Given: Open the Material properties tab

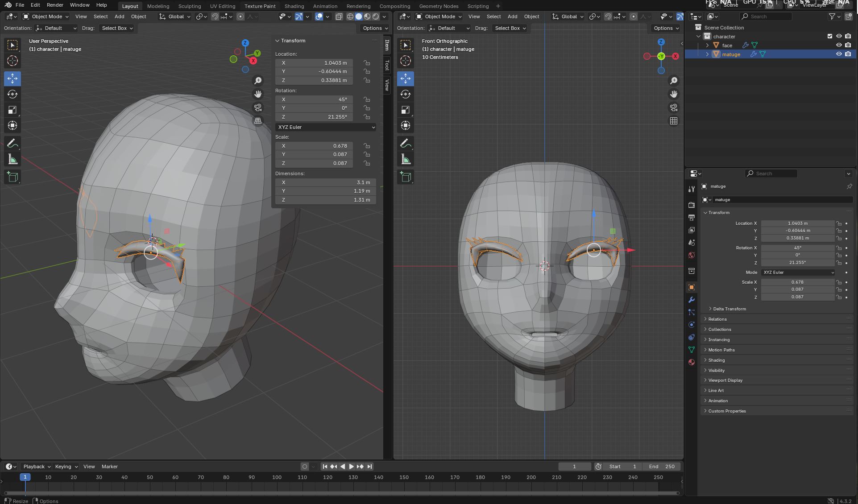Looking at the screenshot, I should click(x=692, y=362).
